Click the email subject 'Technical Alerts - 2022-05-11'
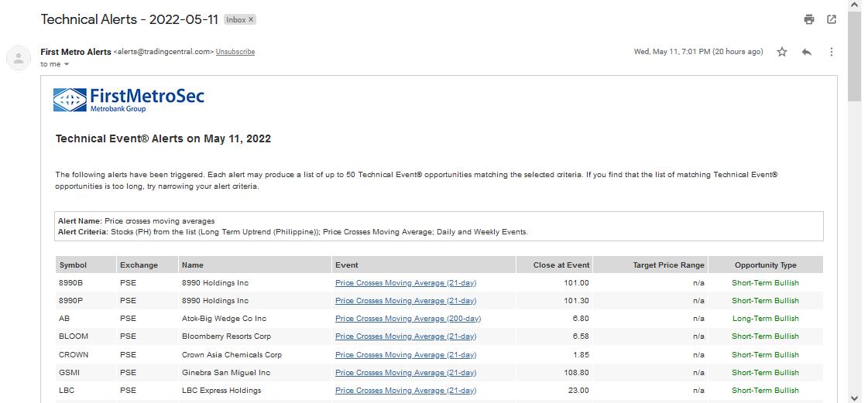 130,20
